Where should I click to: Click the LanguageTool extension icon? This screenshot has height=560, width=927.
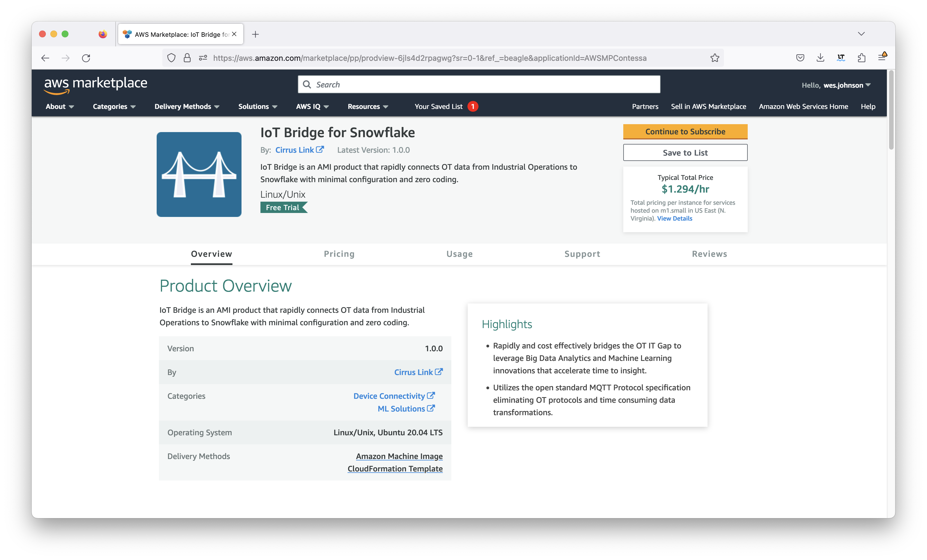(841, 58)
